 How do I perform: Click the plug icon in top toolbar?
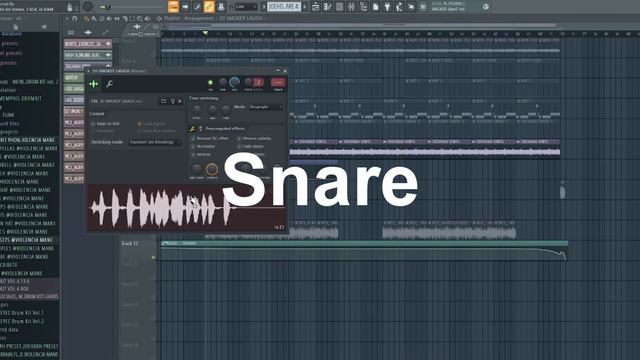click(x=387, y=7)
